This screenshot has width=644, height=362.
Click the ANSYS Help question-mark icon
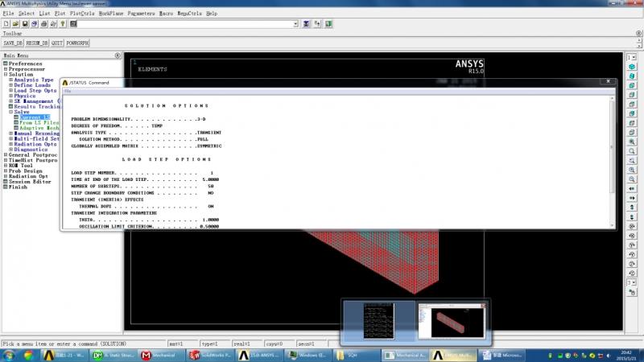63,24
